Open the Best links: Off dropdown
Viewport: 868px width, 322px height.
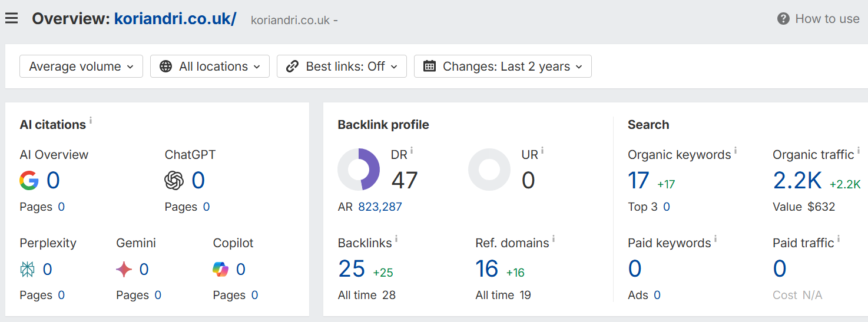tap(342, 67)
